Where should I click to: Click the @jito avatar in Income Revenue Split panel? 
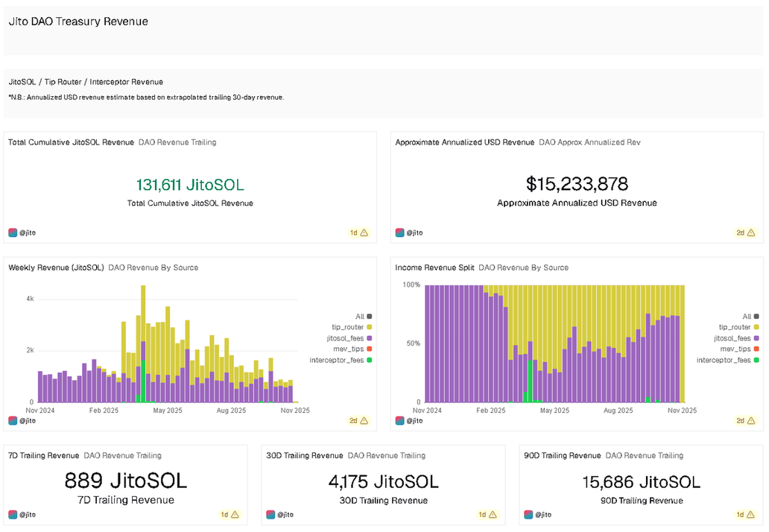[399, 420]
